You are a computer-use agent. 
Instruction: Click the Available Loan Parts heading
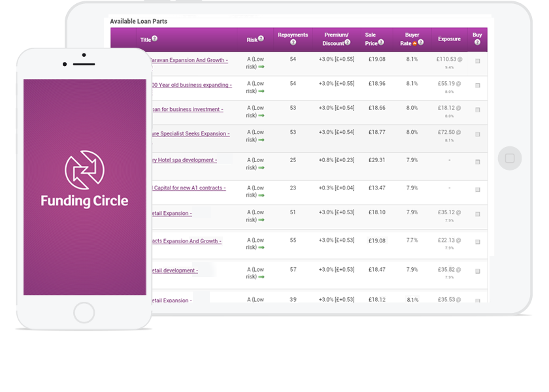(139, 22)
